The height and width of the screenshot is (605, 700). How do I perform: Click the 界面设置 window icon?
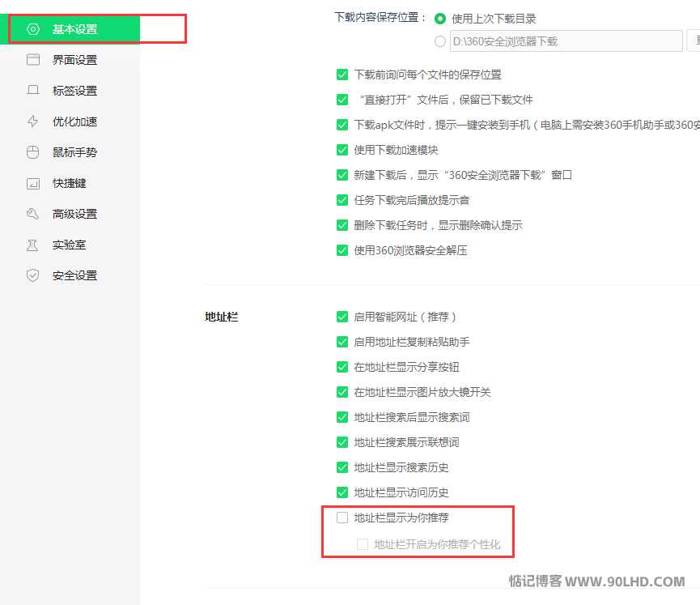33,60
